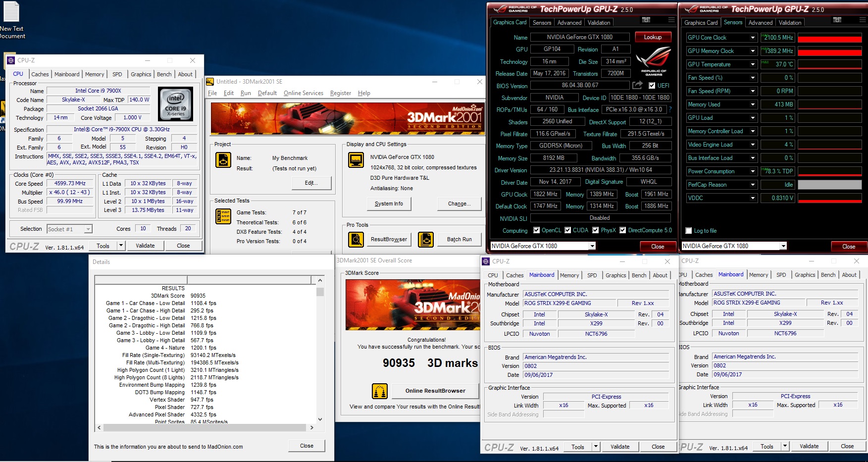The image size is (868, 462).
Task: Switch to the Caches tab in the CPU tab window
Action: (40, 74)
